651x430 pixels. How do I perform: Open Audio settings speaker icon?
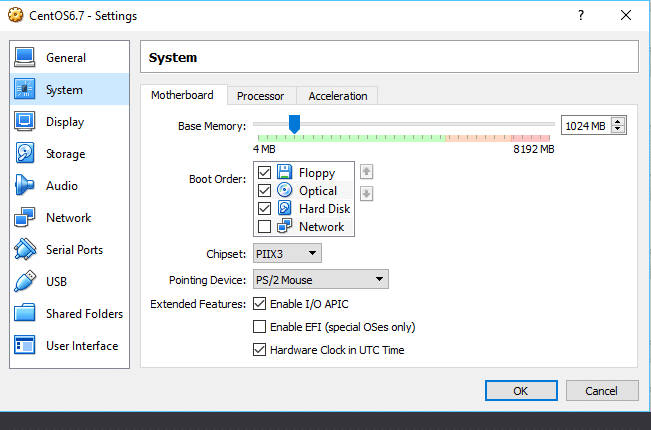pyautogui.click(x=25, y=186)
